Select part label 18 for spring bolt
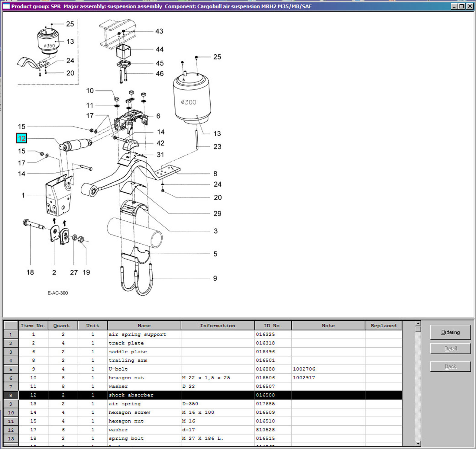The height and width of the screenshot is (449, 476). (30, 272)
